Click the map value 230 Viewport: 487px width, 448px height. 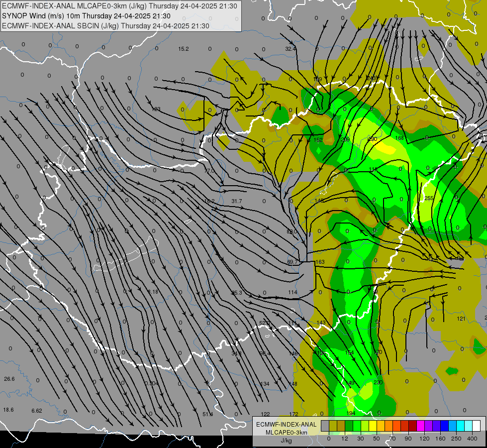[x=378, y=382]
